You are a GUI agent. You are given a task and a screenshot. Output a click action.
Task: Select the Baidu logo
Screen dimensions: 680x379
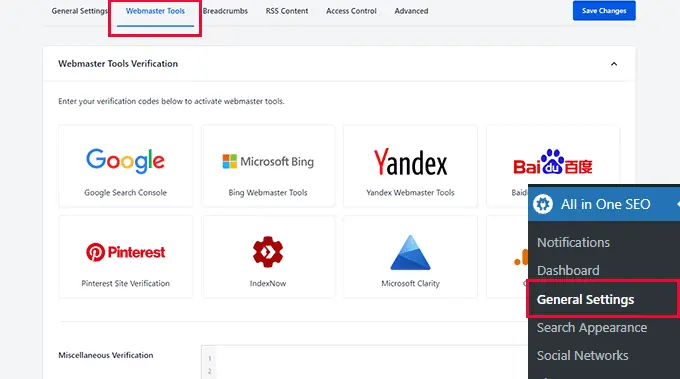pyautogui.click(x=552, y=162)
